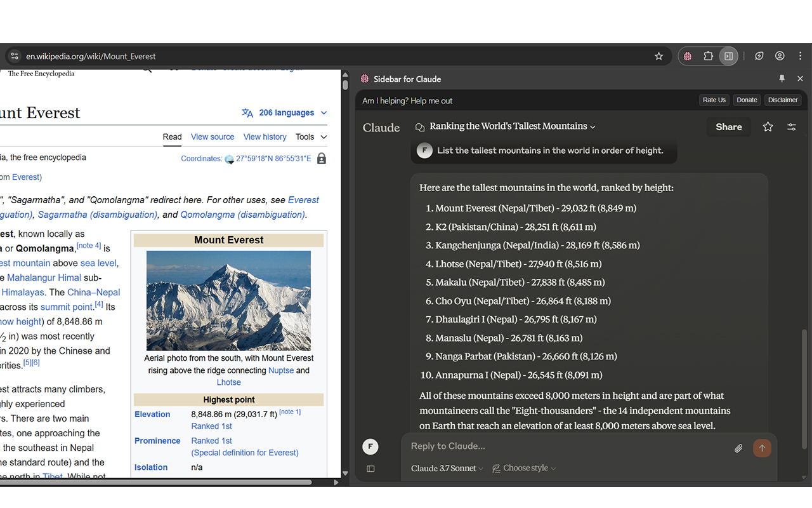Attach a file with paperclip icon
Image resolution: width=812 pixels, height=508 pixels.
coord(738,448)
